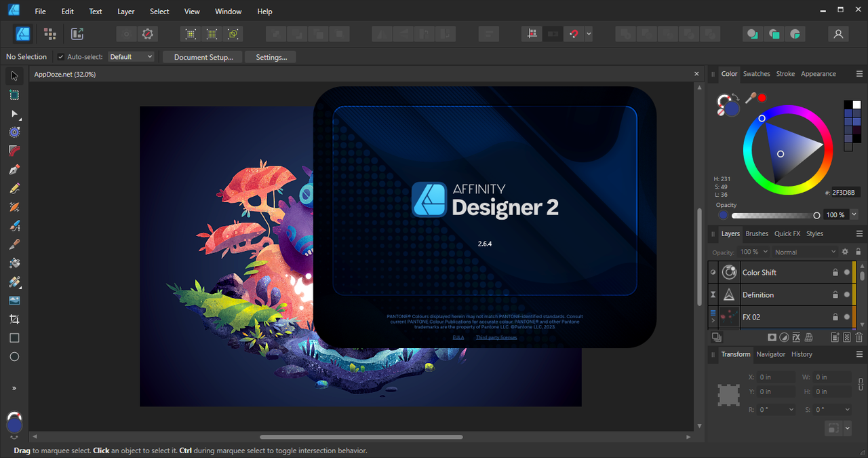Viewport: 868px width, 458px height.
Task: Select the Node tool
Action: click(14, 114)
